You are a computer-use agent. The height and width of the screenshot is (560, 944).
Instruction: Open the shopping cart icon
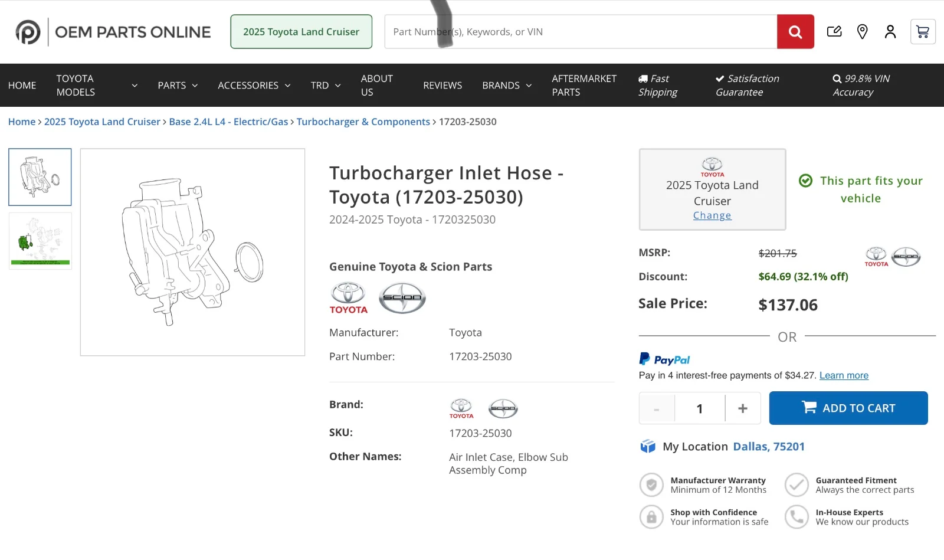click(x=923, y=32)
